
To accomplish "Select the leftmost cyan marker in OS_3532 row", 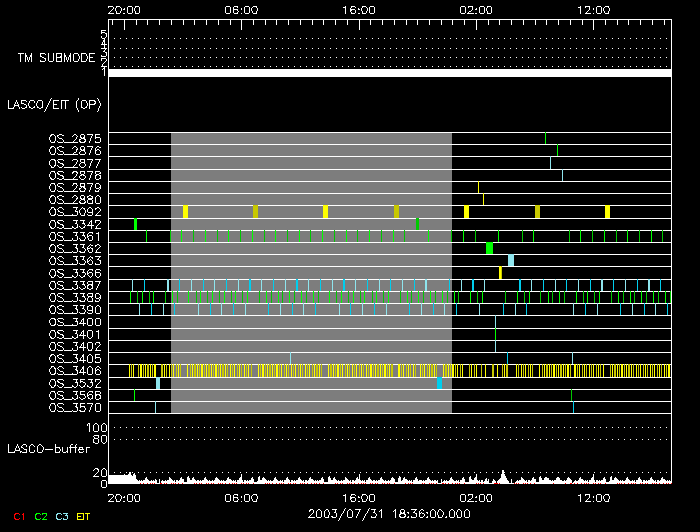I will (x=158, y=383).
